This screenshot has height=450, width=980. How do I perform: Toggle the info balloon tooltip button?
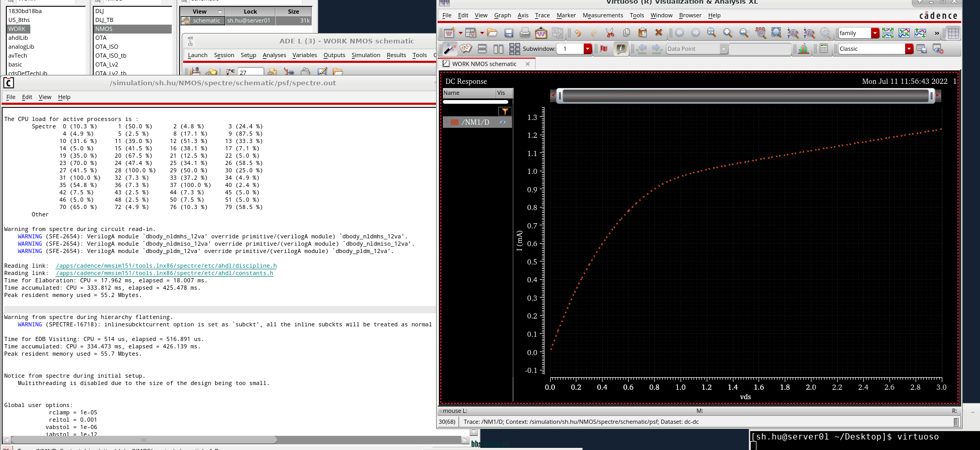tap(621, 49)
